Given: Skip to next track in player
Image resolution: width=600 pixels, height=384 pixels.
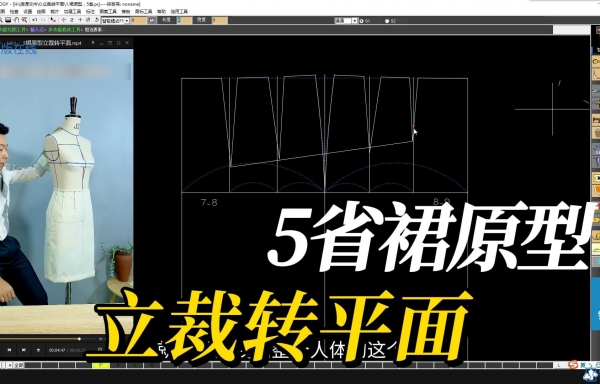Looking at the screenshot, I should 24,350.
